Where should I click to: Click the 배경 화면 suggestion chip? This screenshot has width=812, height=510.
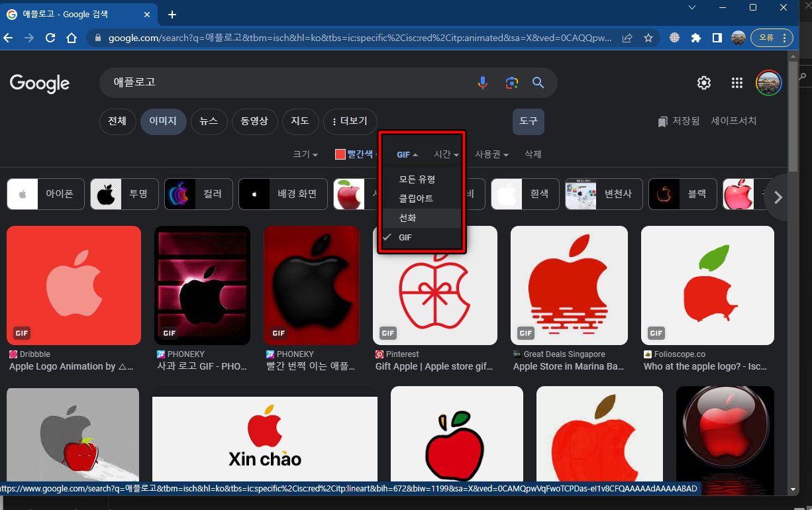tap(283, 194)
